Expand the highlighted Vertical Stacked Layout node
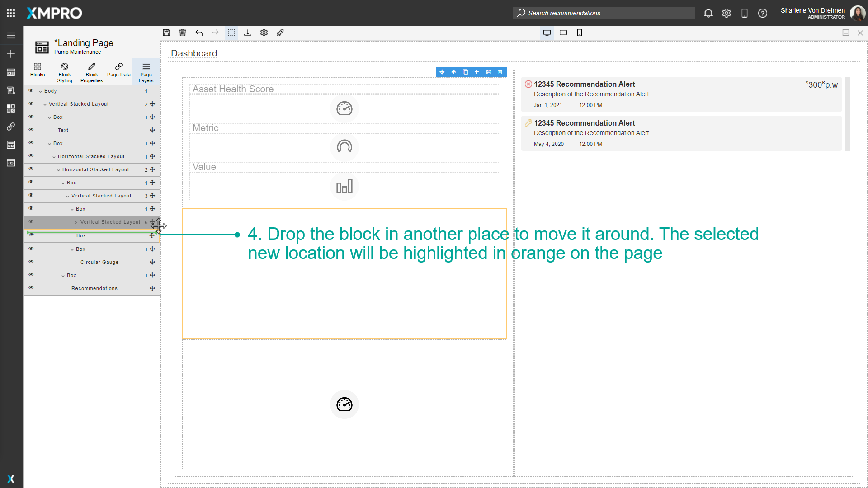The image size is (868, 488). coord(77,222)
